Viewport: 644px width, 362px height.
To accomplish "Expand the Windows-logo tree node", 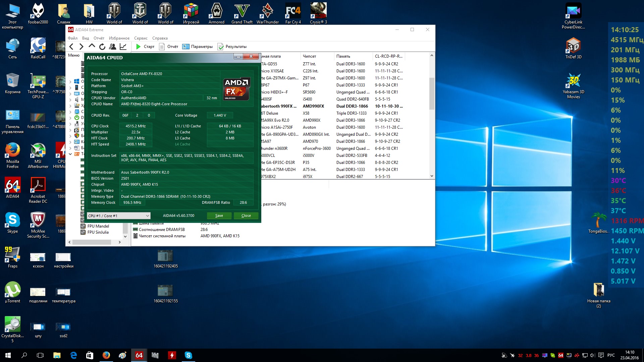I will [70, 81].
